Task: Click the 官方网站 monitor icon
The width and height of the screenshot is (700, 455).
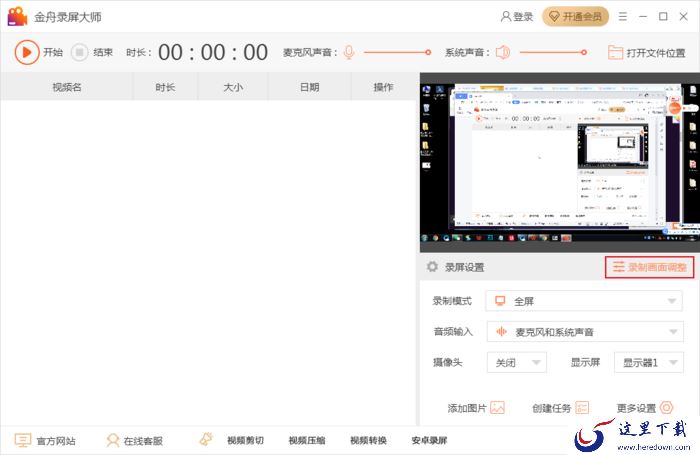Action: click(23, 440)
